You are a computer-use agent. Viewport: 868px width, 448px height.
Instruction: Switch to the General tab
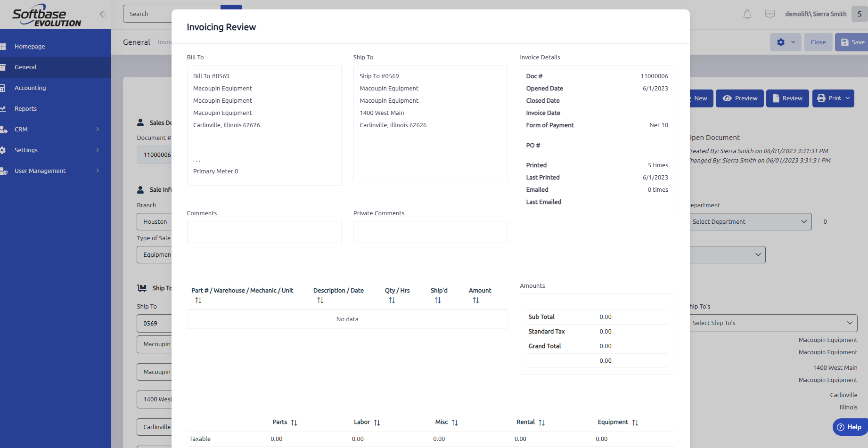(x=136, y=42)
